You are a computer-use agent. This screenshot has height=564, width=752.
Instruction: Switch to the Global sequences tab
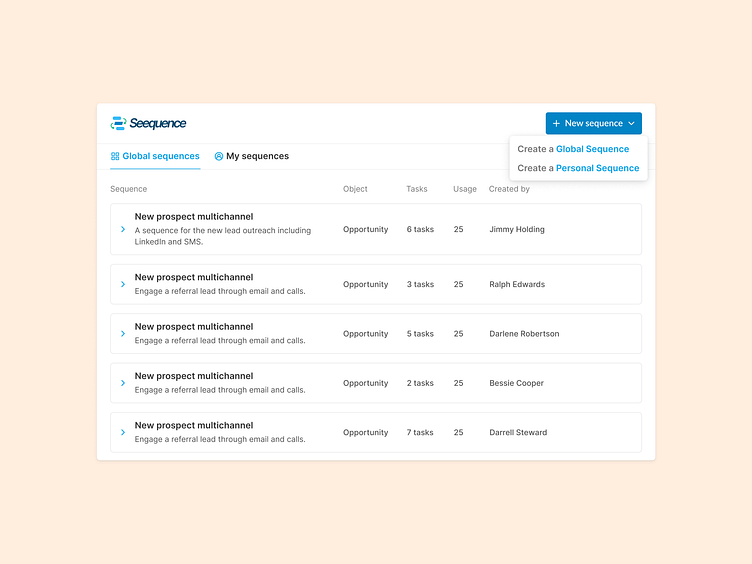point(160,156)
